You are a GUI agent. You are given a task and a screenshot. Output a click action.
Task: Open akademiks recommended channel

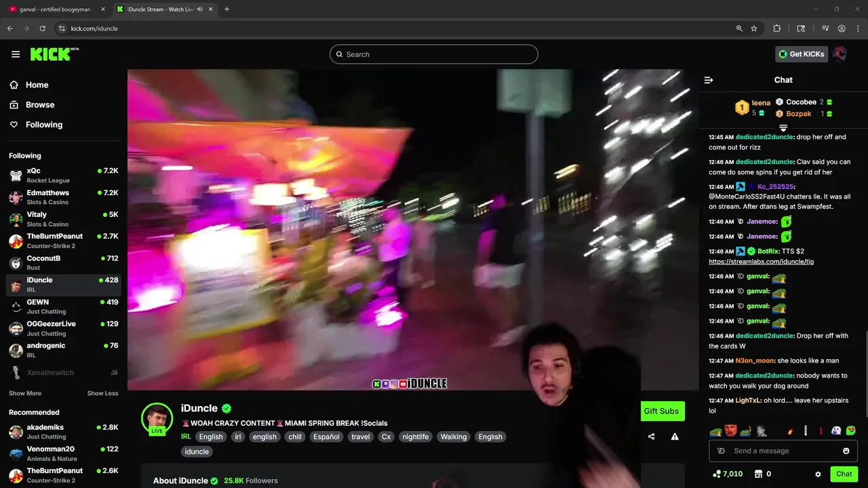pyautogui.click(x=64, y=432)
